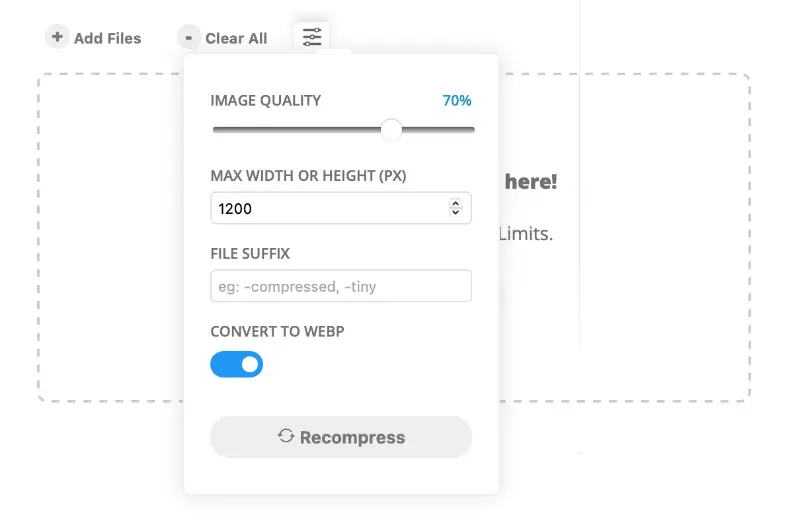Click the minus icon beside Clear All
The height and width of the screenshot is (528, 800).
pos(189,37)
